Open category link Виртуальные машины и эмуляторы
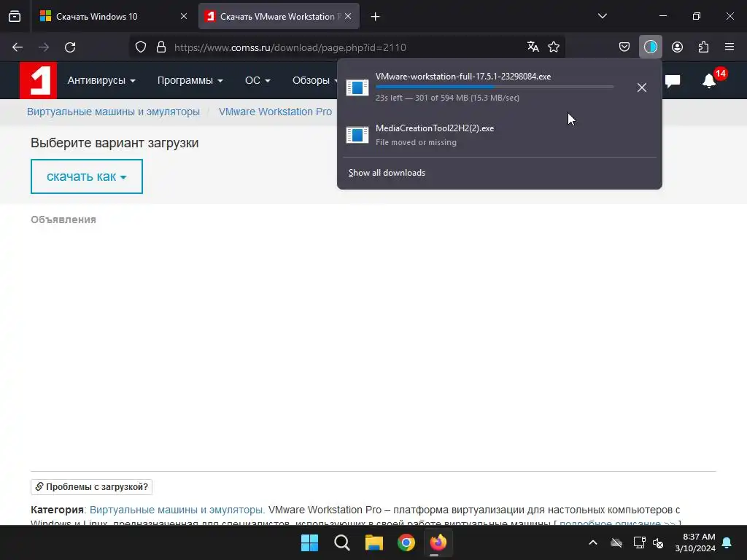The height and width of the screenshot is (560, 747). (177, 510)
